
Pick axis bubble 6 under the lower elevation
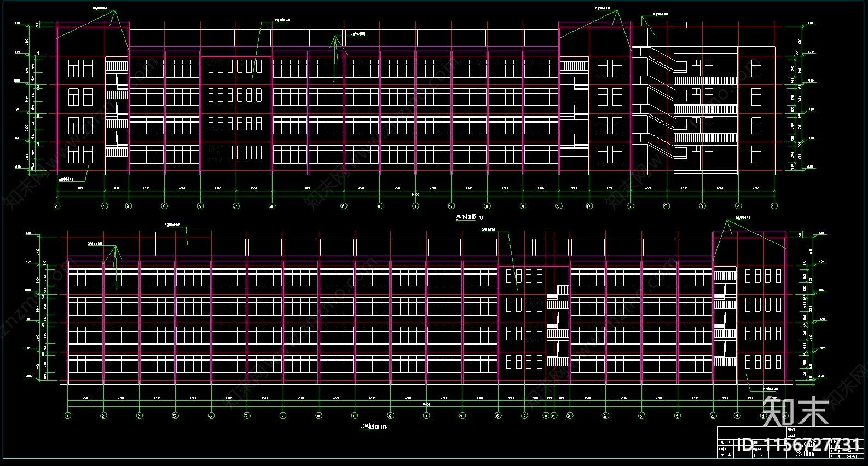pyautogui.click(x=211, y=416)
